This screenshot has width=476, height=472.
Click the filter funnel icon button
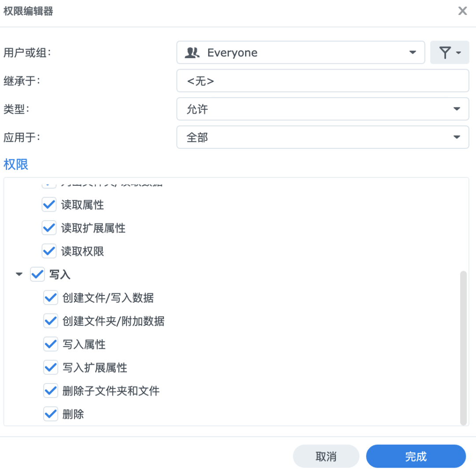[449, 53]
